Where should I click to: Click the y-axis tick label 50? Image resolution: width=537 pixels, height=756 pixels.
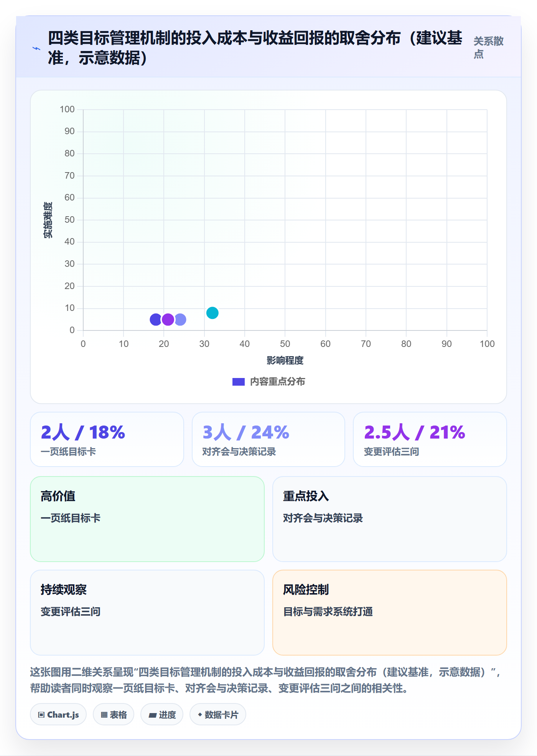pos(69,220)
